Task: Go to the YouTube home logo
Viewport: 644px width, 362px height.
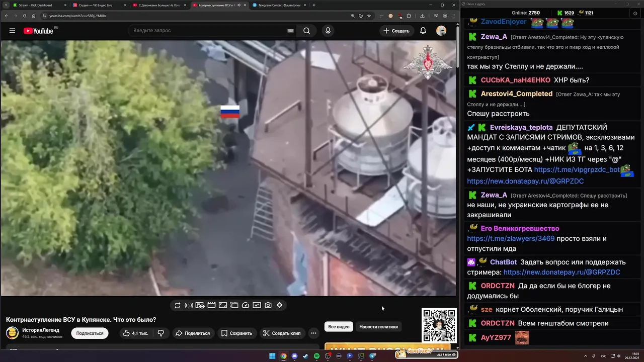Action: [x=38, y=31]
